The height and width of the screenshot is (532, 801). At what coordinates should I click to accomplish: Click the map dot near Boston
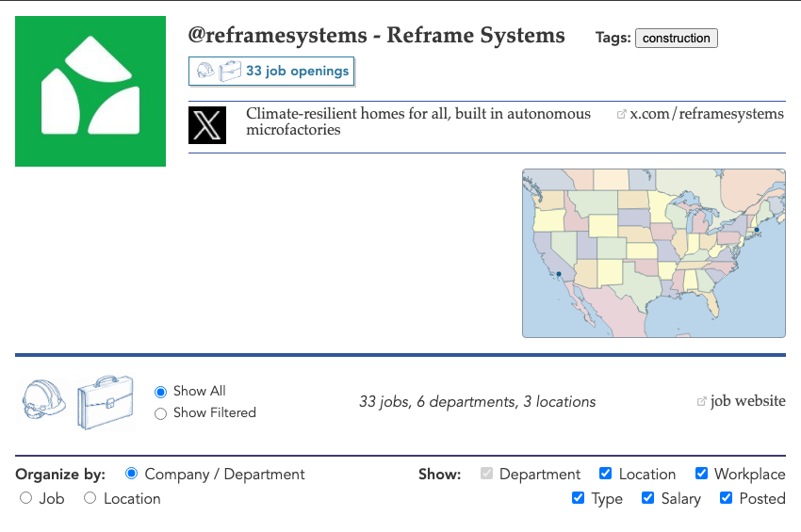(x=757, y=230)
